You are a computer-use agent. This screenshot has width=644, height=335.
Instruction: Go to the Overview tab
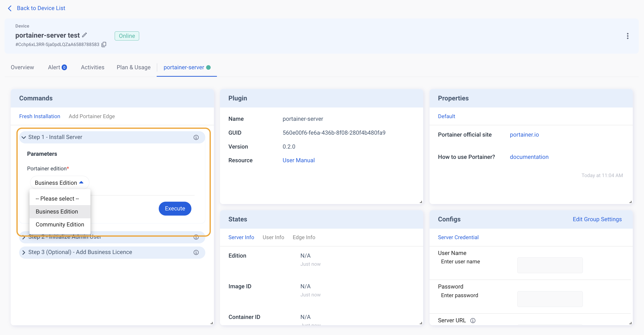tap(22, 67)
